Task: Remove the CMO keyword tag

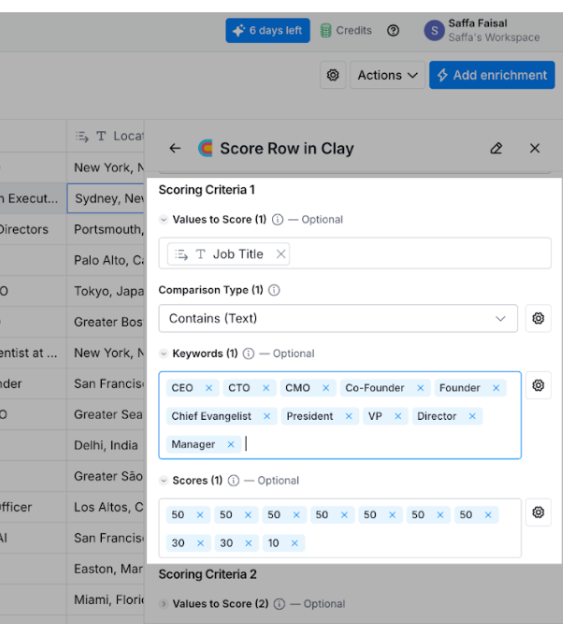Action: click(326, 388)
